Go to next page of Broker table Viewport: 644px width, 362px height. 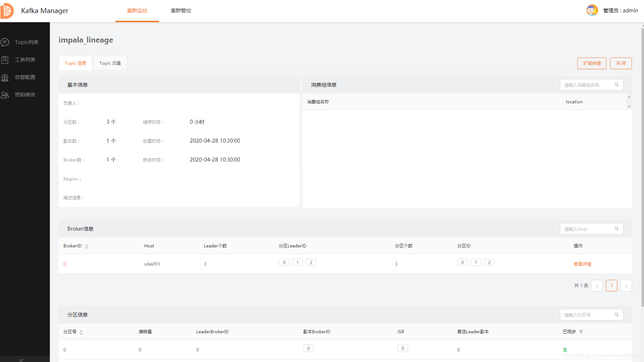626,286
